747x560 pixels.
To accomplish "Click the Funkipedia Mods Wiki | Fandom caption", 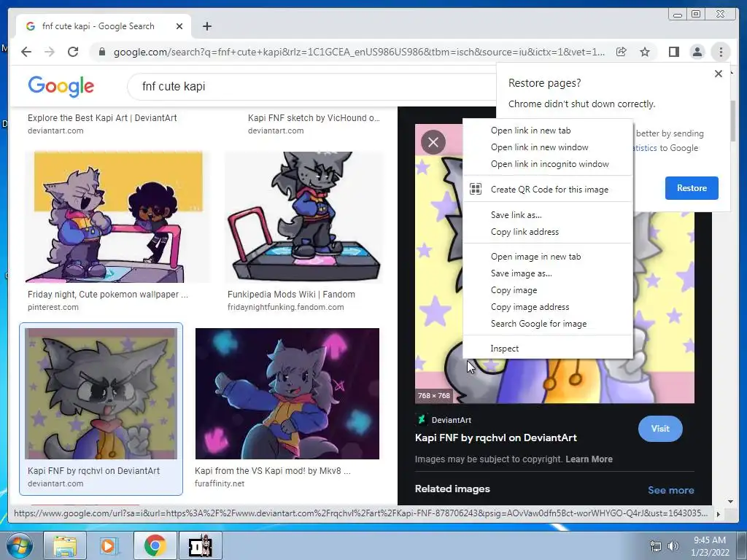I will [x=291, y=295].
